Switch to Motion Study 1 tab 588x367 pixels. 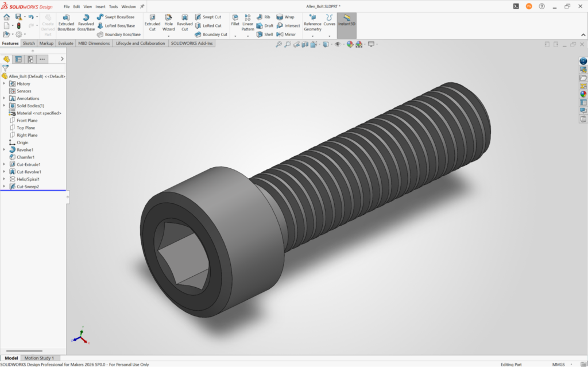(x=39, y=358)
